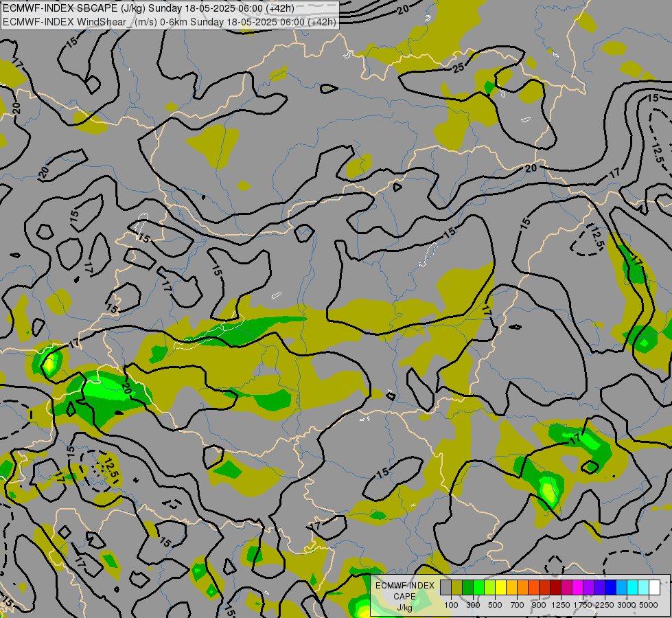The height and width of the screenshot is (618, 672).
Task: Pick the dark red legend swatch
Action: pos(556,588)
